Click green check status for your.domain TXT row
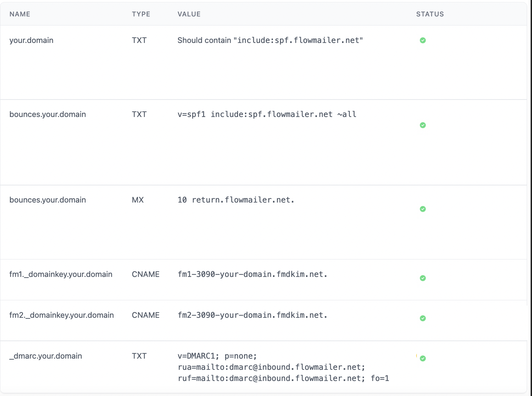The image size is (532, 396). (x=423, y=41)
